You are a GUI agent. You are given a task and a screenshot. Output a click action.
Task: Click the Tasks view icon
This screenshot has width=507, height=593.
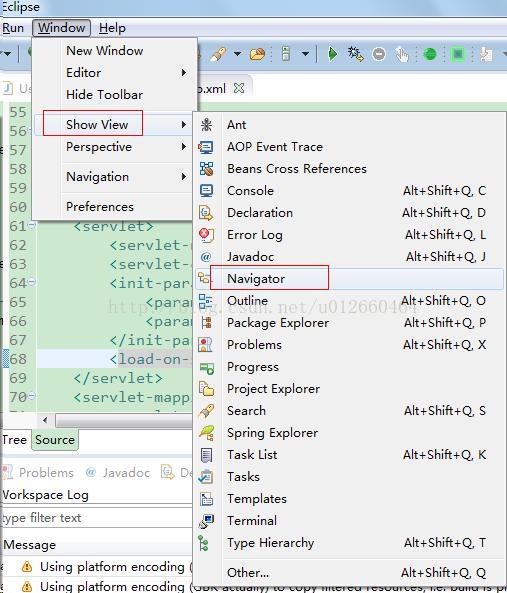click(x=206, y=477)
